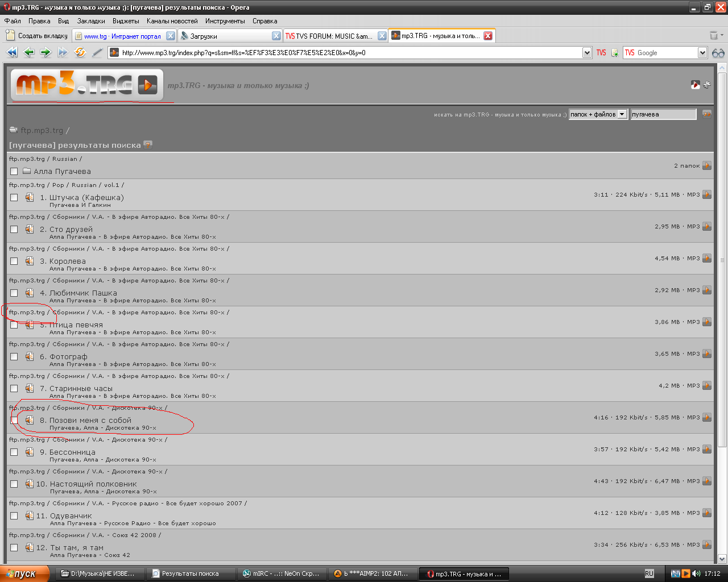The width and height of the screenshot is (728, 582).
Task: Open the Google search engine dropdown
Action: coord(702,53)
